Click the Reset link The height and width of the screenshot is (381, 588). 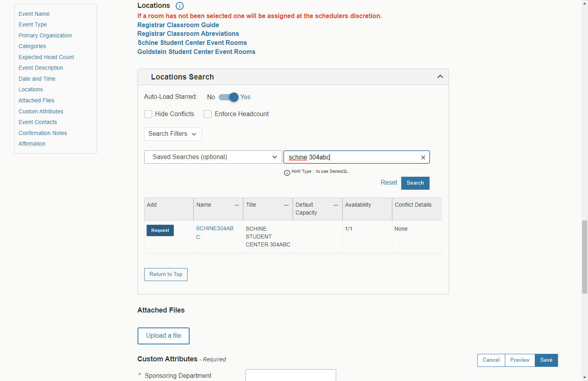[389, 183]
